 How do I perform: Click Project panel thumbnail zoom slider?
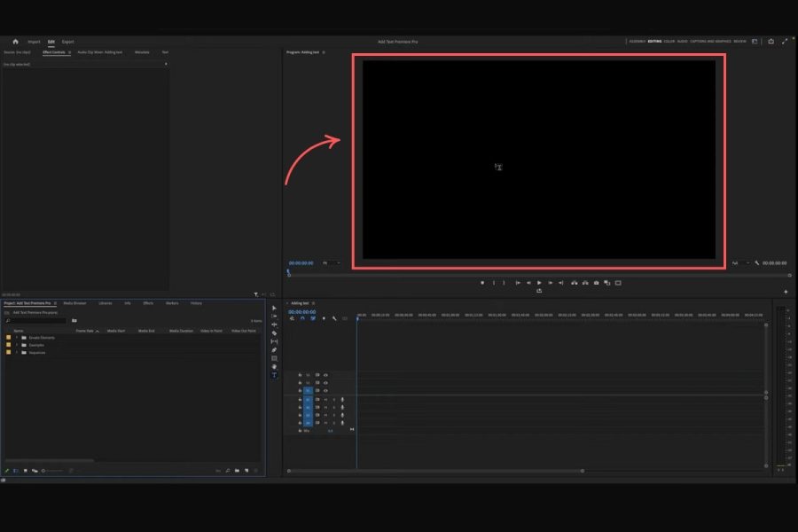pyautogui.click(x=52, y=471)
